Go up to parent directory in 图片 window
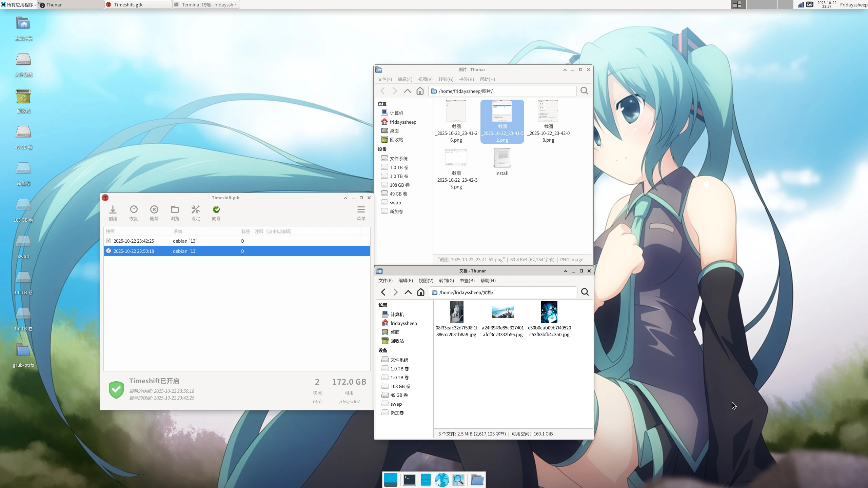The image size is (868, 488). click(407, 91)
